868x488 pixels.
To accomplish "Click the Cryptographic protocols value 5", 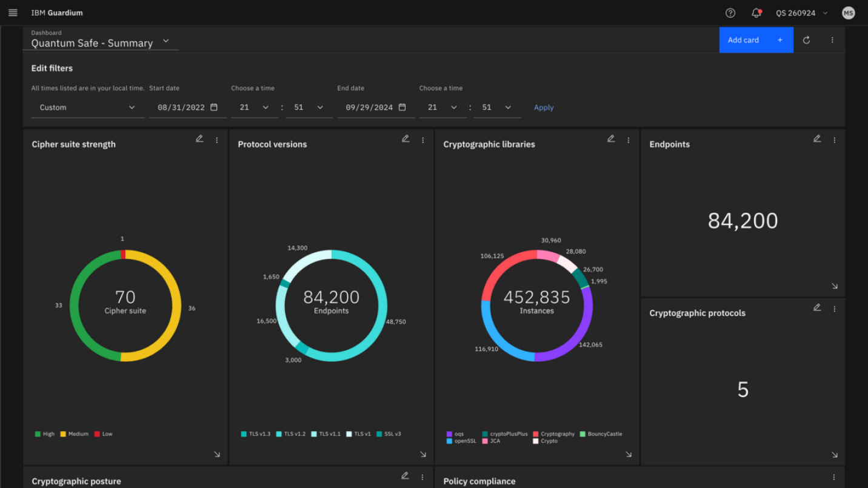I will pos(743,389).
